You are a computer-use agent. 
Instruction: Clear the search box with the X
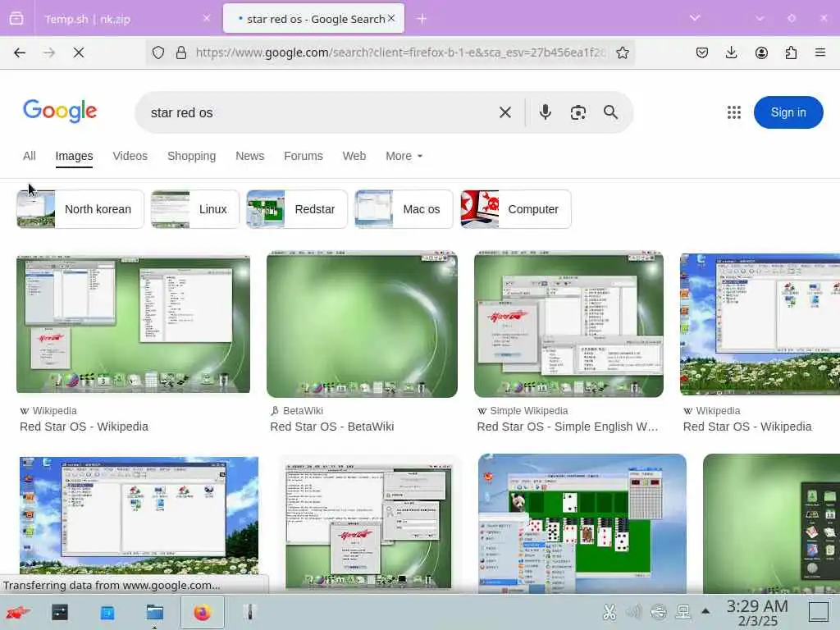[505, 112]
